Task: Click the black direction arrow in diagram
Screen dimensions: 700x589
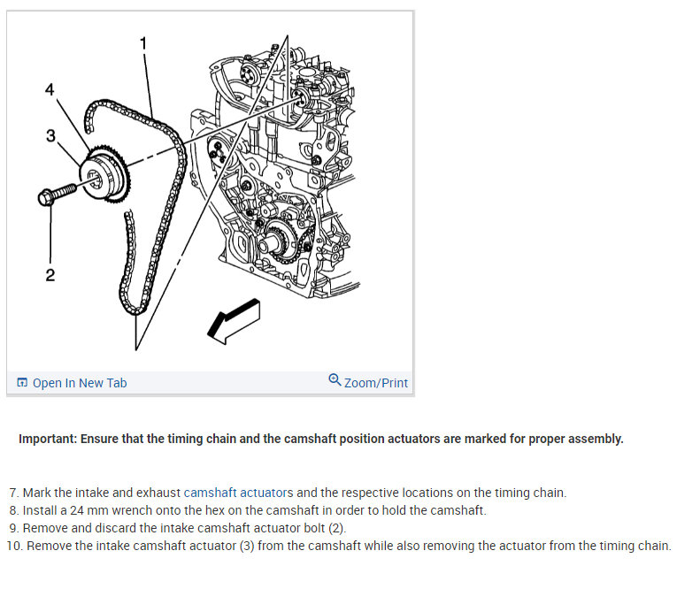Action: tap(234, 321)
